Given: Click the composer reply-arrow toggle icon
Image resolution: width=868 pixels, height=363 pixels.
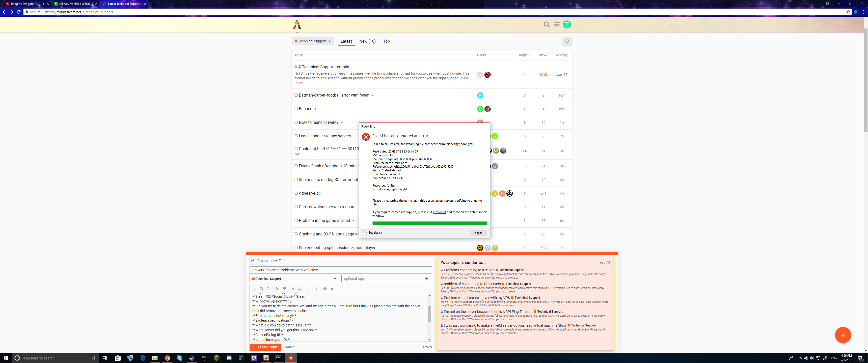Looking at the screenshot, I should (x=253, y=261).
